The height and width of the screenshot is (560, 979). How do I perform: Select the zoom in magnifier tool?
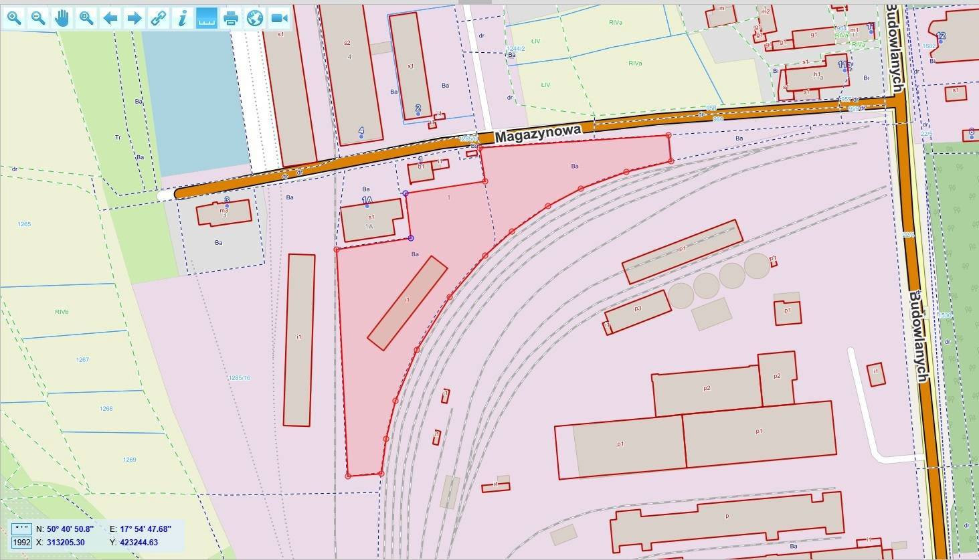click(x=14, y=18)
